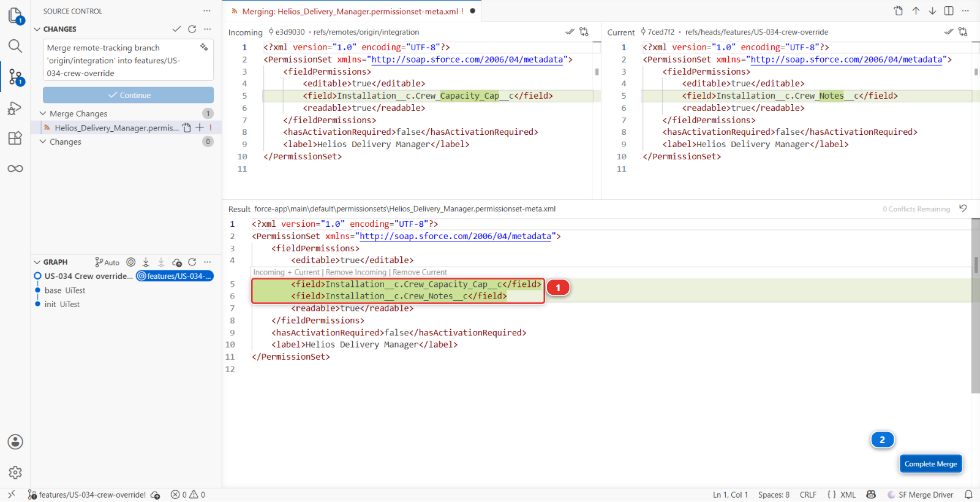980x502 pixels.
Task: Click the features/US-034 branch badge in the Graph
Action: point(175,276)
